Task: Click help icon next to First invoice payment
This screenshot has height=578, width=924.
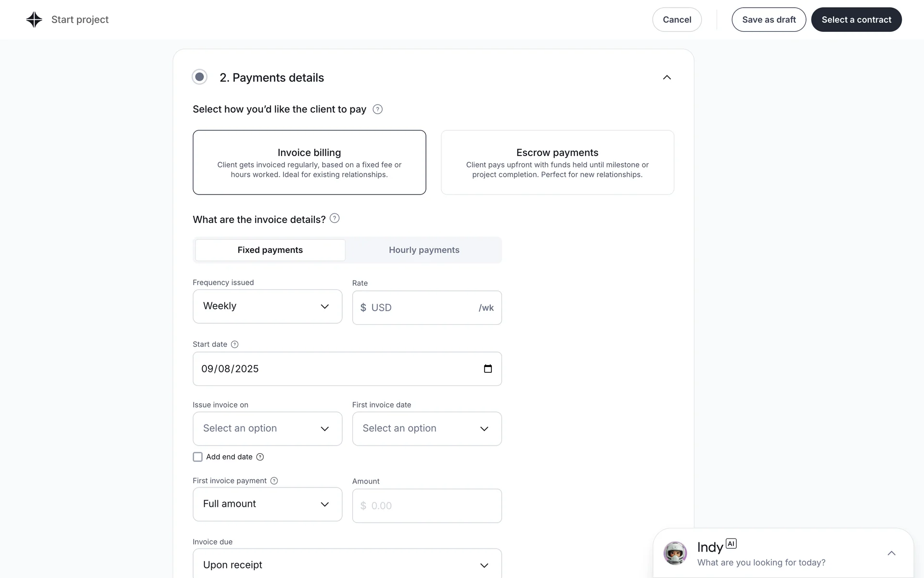Action: pos(274,481)
